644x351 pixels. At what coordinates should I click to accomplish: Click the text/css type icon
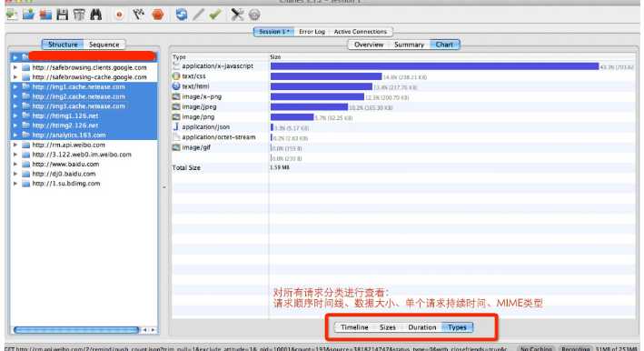(x=176, y=76)
